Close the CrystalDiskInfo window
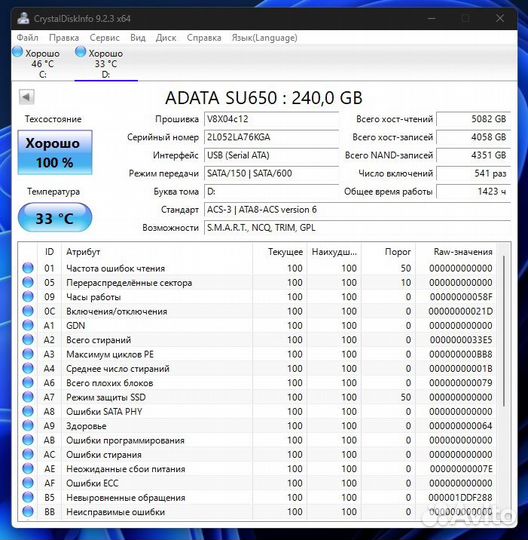528x540 pixels. tap(500, 18)
